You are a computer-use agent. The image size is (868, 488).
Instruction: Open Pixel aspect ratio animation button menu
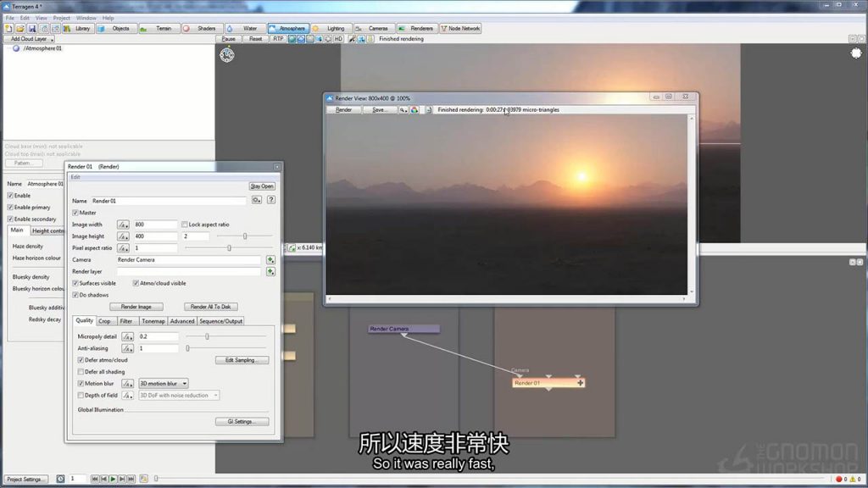(123, 248)
